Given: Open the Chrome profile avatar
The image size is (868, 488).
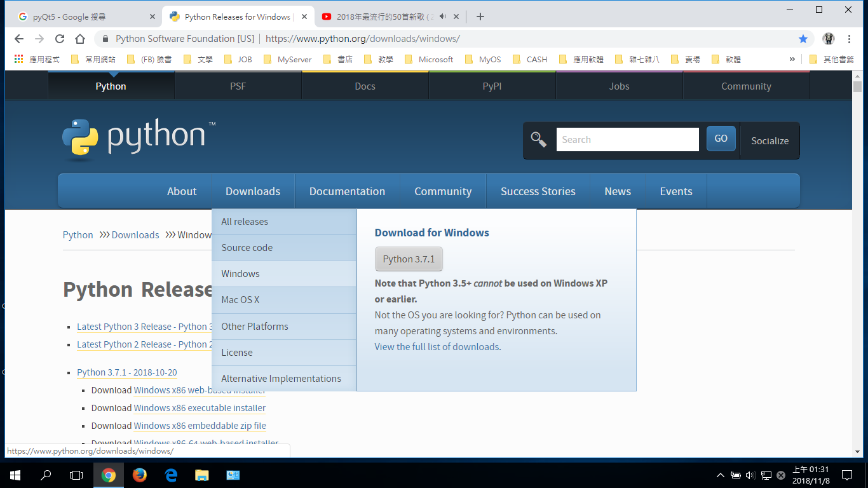Looking at the screenshot, I should (828, 39).
